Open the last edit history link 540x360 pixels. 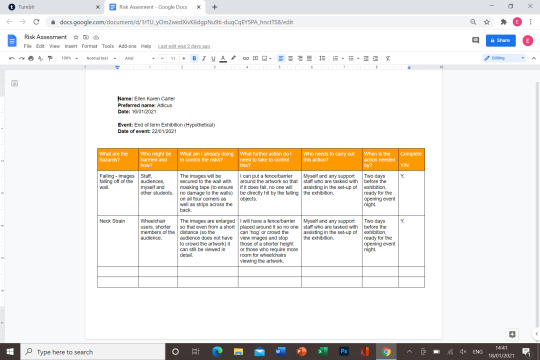(184, 46)
